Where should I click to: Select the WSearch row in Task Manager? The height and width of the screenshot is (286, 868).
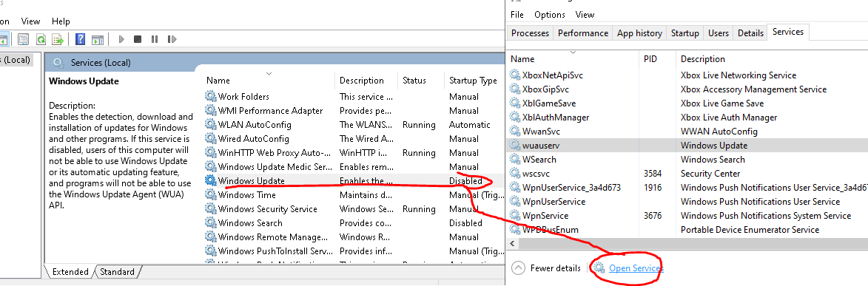pyautogui.click(x=687, y=160)
